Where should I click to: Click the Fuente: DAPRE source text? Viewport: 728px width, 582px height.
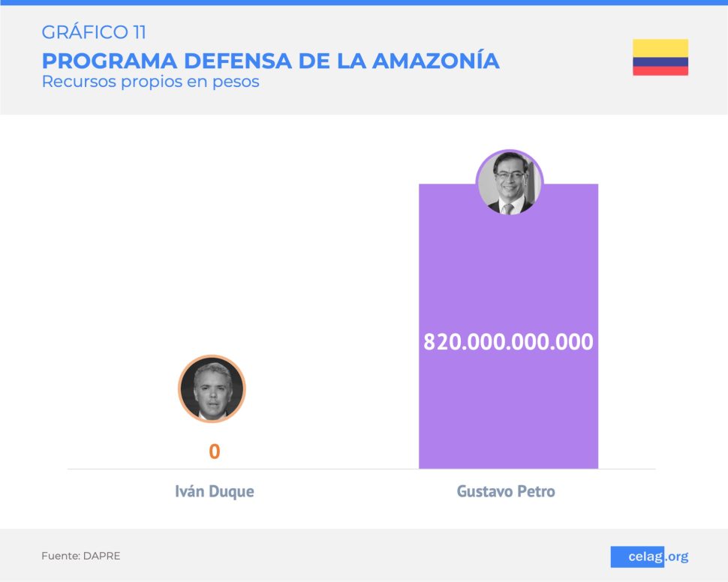[x=81, y=556]
